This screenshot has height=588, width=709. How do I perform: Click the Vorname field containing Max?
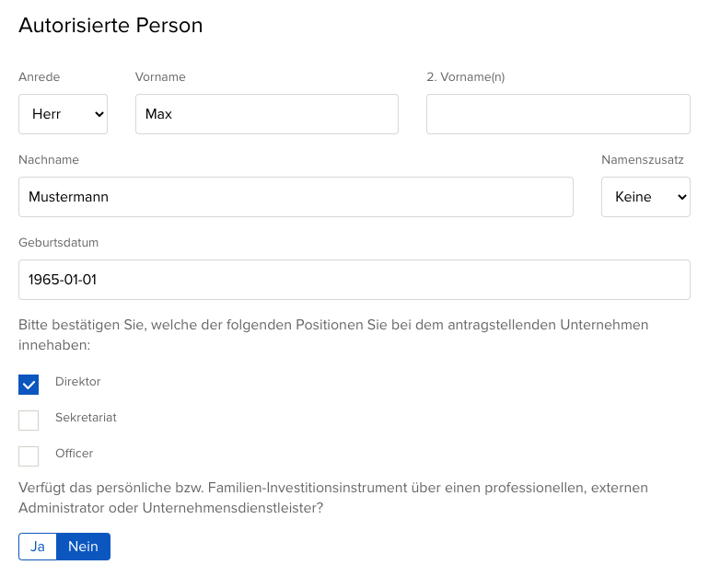(x=266, y=114)
